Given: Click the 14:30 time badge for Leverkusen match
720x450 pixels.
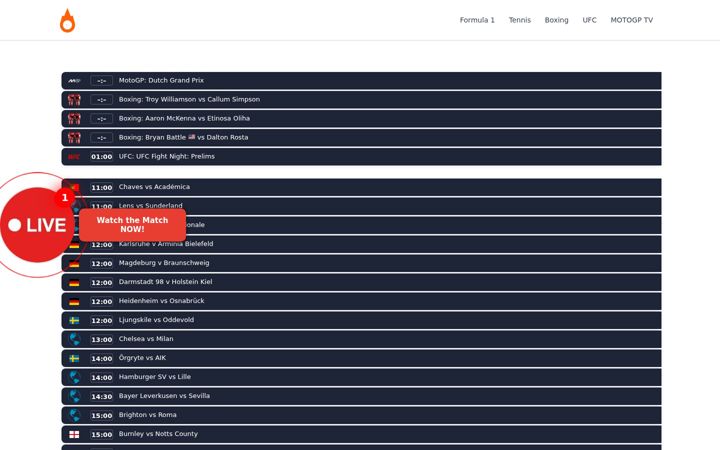Looking at the screenshot, I should 101,397.
